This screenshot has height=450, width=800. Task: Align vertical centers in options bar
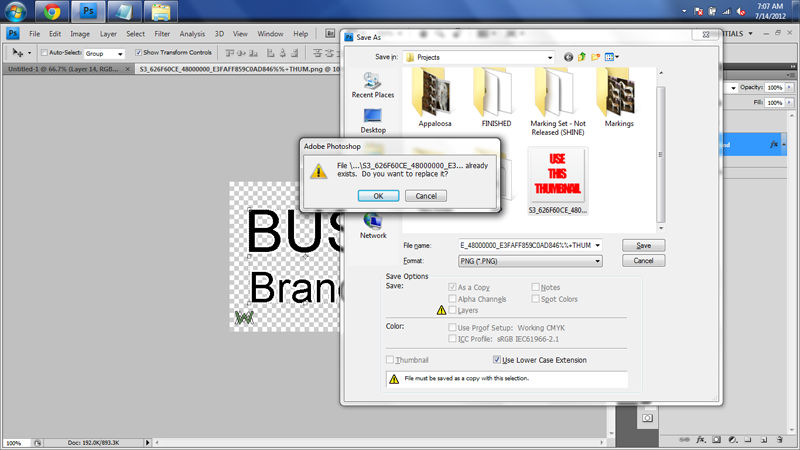click(241, 53)
